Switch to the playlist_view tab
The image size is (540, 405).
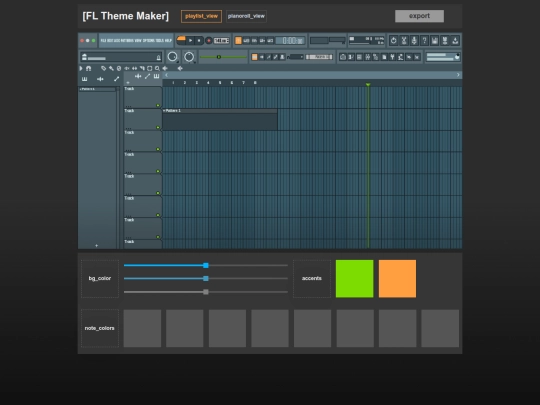click(x=201, y=16)
